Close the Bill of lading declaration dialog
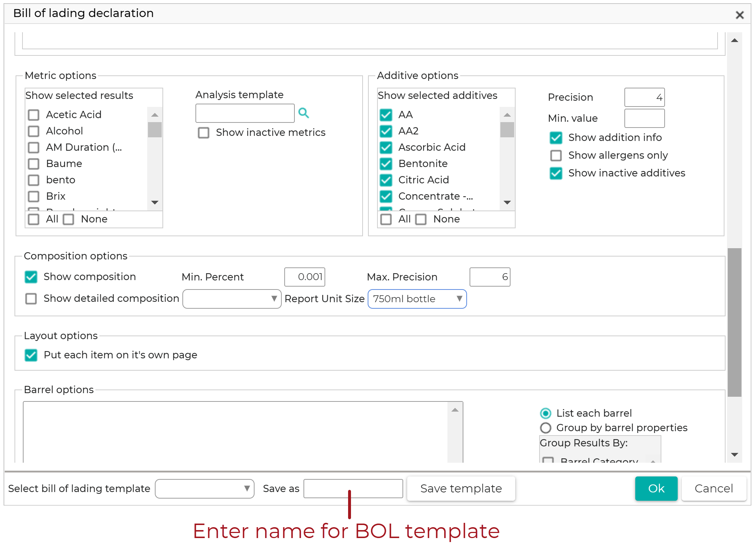 [739, 15]
